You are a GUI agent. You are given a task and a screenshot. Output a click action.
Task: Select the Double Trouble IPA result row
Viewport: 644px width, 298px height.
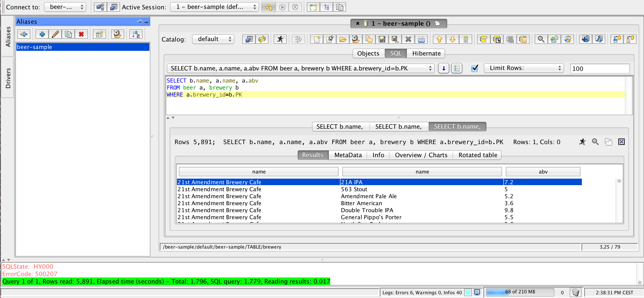point(379,210)
